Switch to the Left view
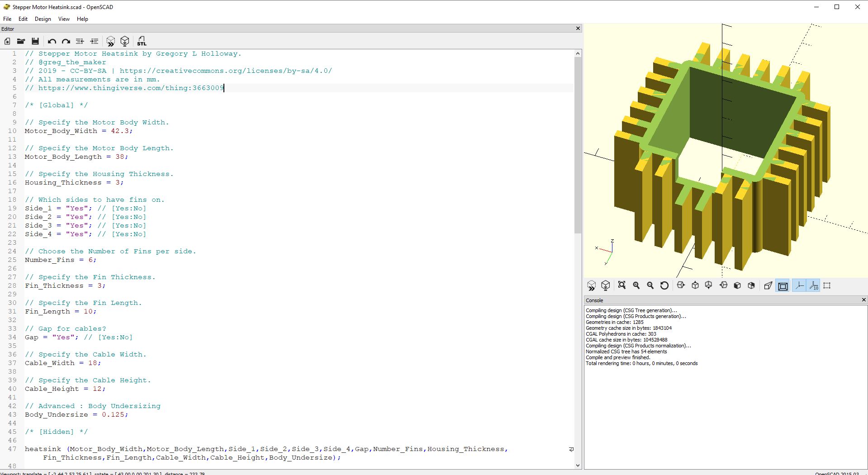Screen dimensions: 868x475 pyautogui.click(x=723, y=285)
